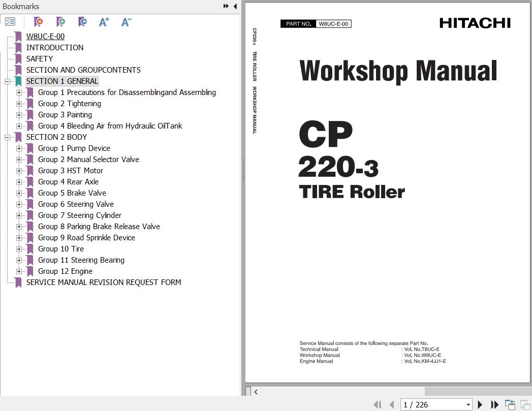Click the bookmark properties icon
This screenshot has height=411, width=532.
82,22
